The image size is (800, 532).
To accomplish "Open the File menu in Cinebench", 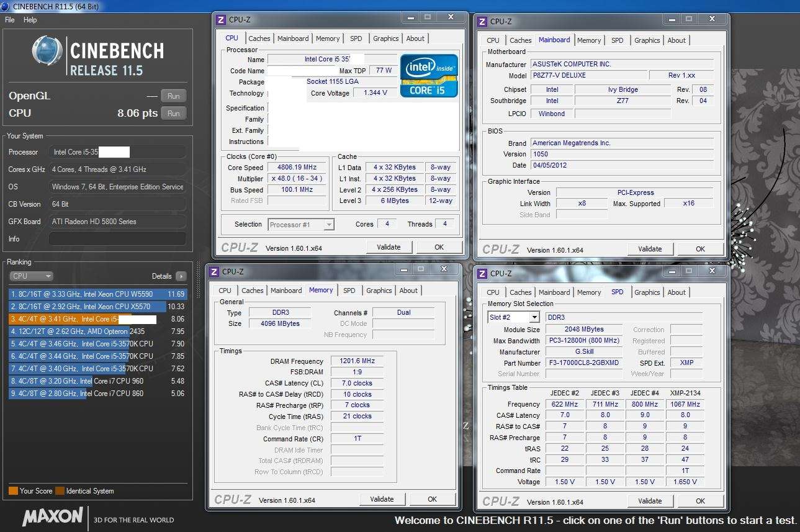I will click(10, 20).
